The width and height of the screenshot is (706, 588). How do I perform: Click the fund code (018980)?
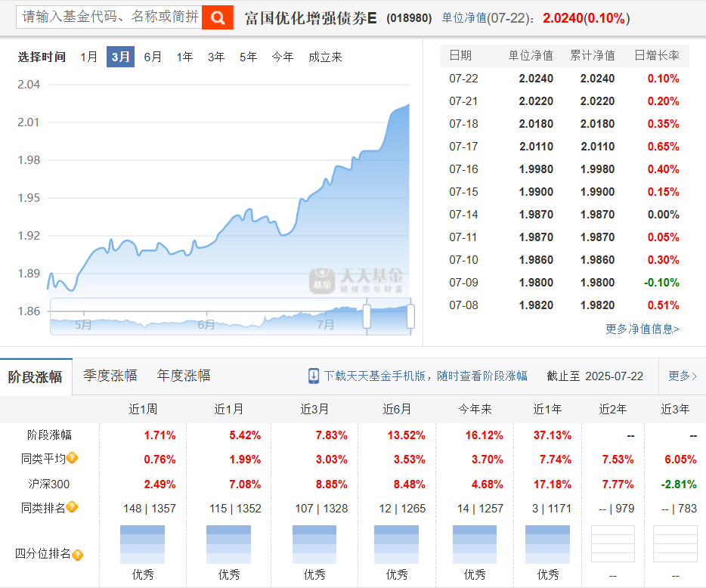tap(409, 18)
